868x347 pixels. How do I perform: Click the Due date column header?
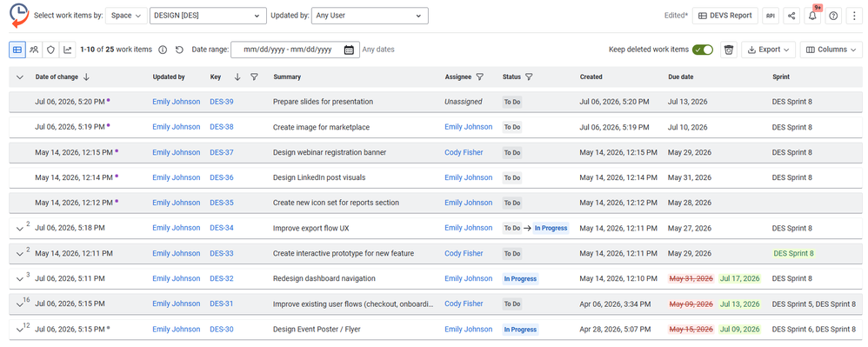click(x=680, y=77)
